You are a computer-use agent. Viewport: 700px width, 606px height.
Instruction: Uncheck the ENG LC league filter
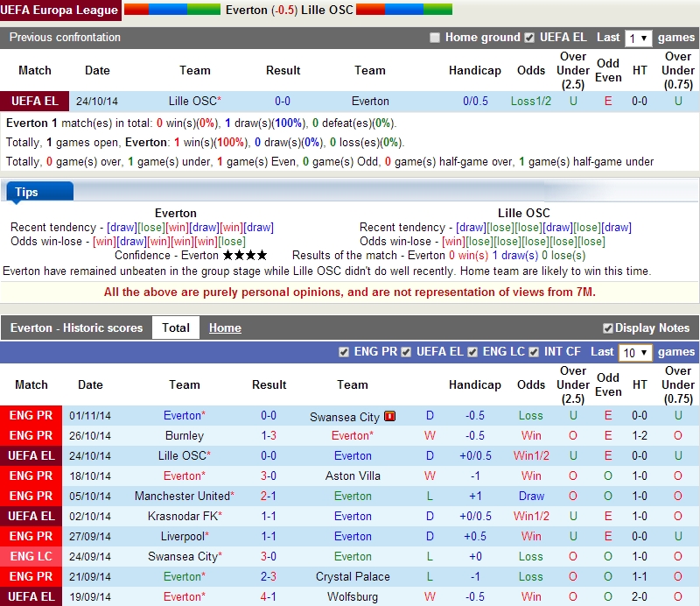(x=472, y=352)
